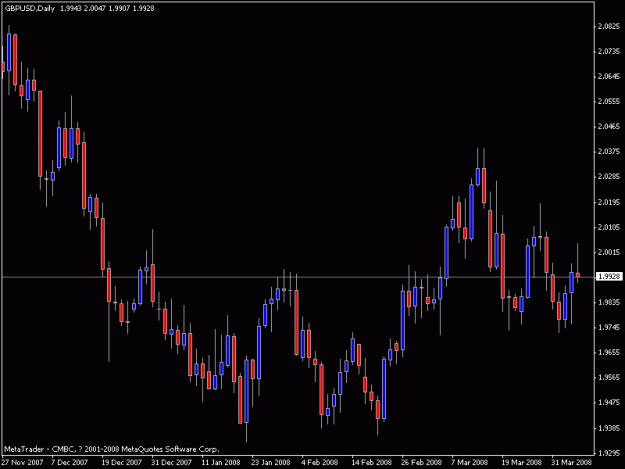Viewport: 625px width, 469px height.
Task: Select the 2.0375 price level label
Action: tap(609, 151)
